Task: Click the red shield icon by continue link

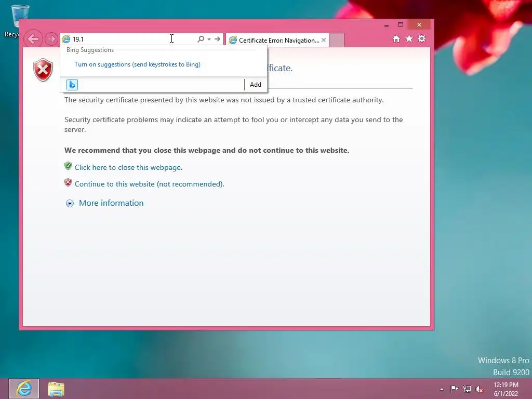Action: coord(68,182)
